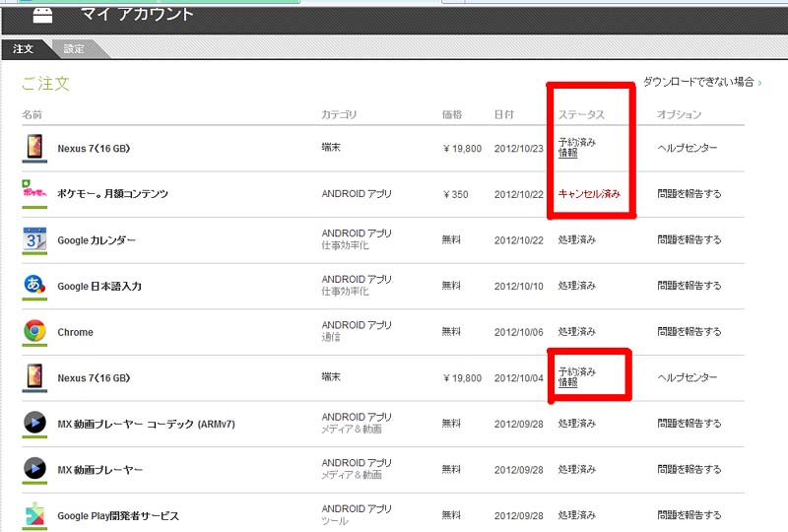Open the Google Play開発者サービス order name
Viewport: 788px width, 532px height.
click(118, 516)
